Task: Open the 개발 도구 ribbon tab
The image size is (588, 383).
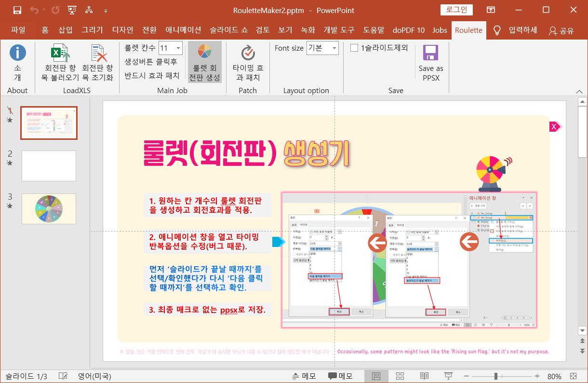Action: (x=339, y=30)
